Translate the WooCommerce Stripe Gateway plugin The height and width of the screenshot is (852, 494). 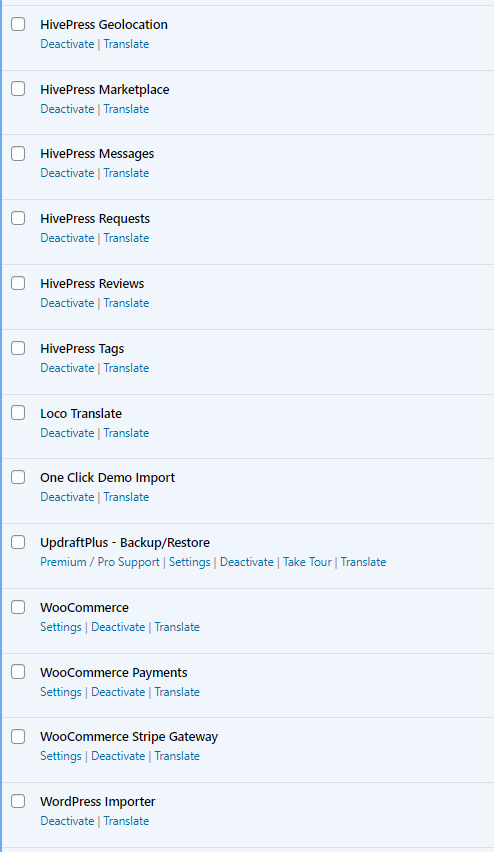tap(177, 756)
